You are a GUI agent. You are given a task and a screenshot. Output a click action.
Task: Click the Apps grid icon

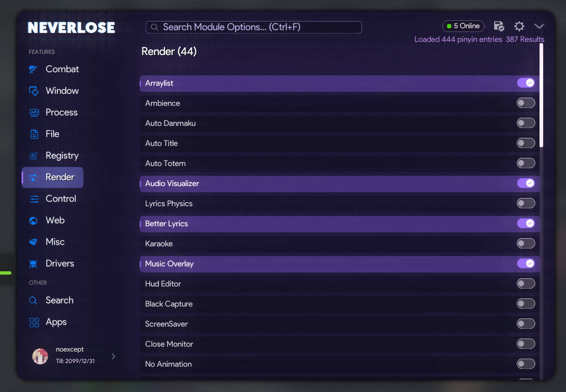34,322
